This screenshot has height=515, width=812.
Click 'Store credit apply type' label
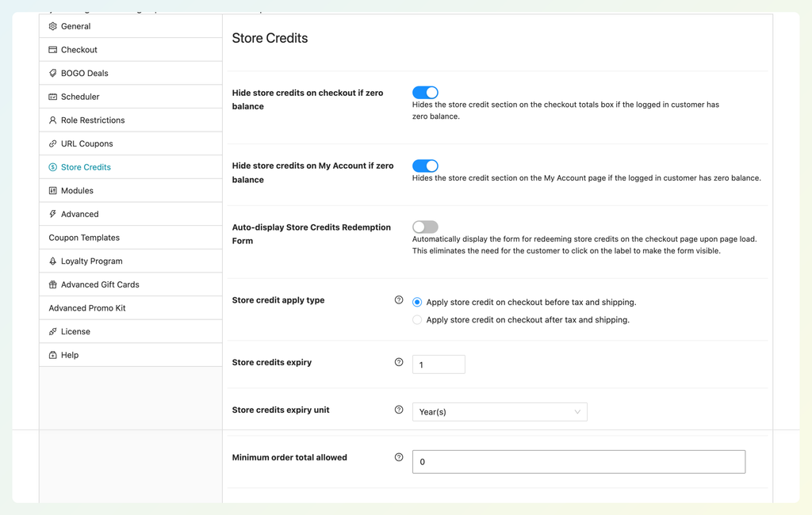tap(278, 300)
